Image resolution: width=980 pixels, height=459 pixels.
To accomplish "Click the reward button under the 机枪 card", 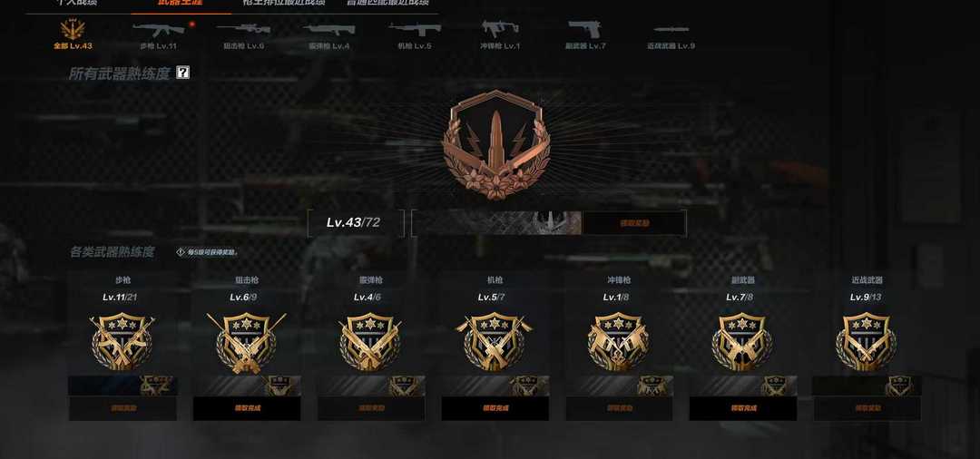I will pyautogui.click(x=495, y=408).
